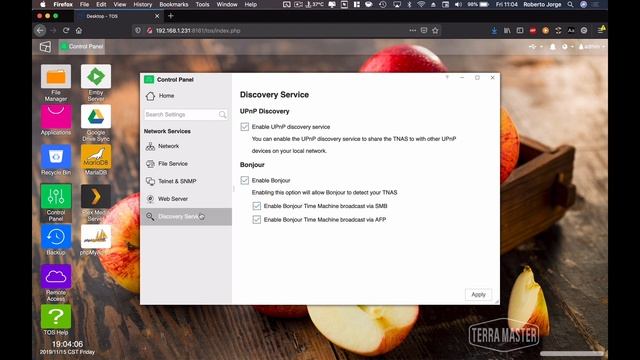
Task: Click the search magnifier in Search Settings
Action: (222, 115)
